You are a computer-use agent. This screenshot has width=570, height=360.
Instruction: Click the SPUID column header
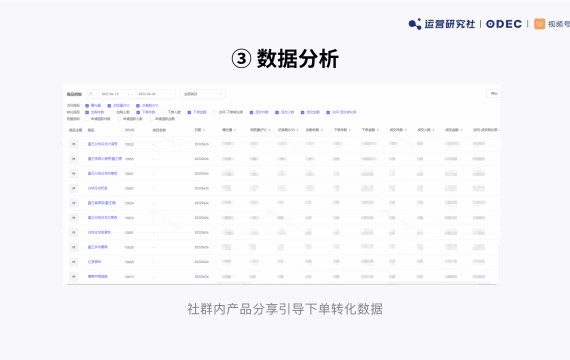(x=130, y=130)
